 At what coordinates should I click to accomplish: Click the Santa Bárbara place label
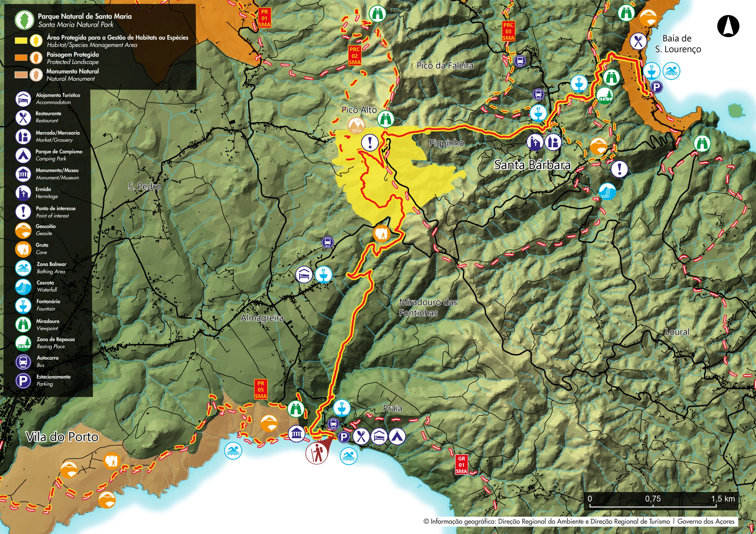[x=532, y=165]
